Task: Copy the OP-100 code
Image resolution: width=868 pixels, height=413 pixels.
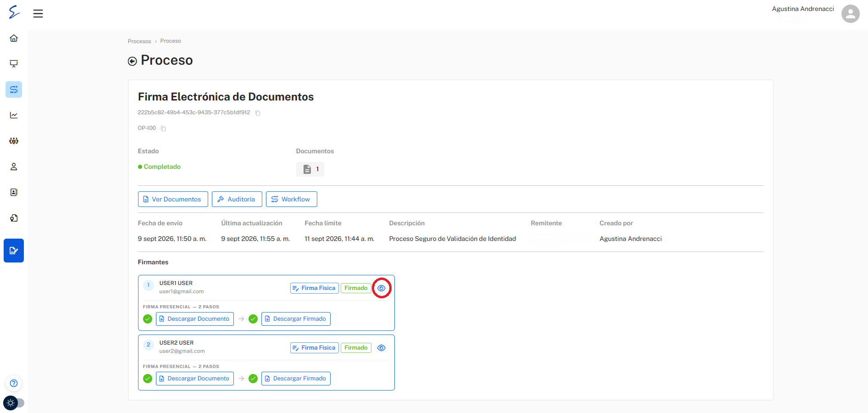Action: (163, 128)
